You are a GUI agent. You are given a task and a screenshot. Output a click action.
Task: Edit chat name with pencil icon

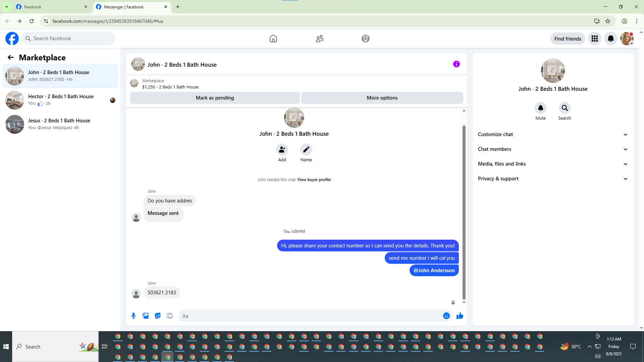(306, 149)
